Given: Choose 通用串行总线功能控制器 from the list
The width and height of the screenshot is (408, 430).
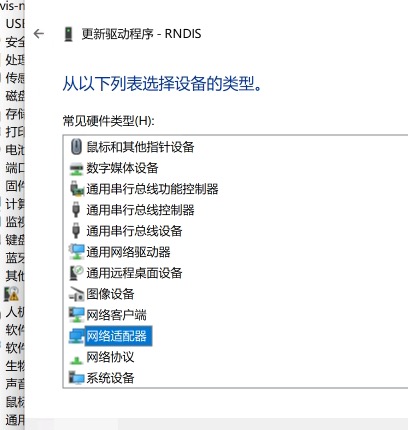Looking at the screenshot, I should coord(152,189).
